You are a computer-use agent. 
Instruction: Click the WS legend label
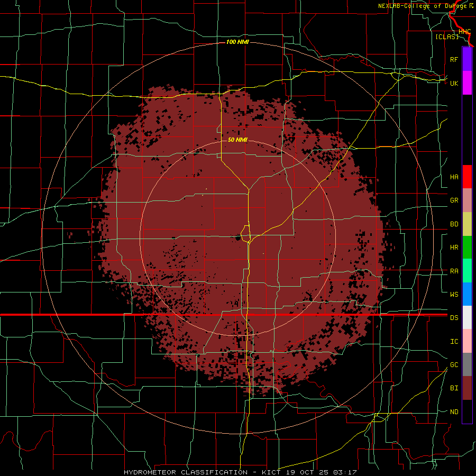pos(454,294)
